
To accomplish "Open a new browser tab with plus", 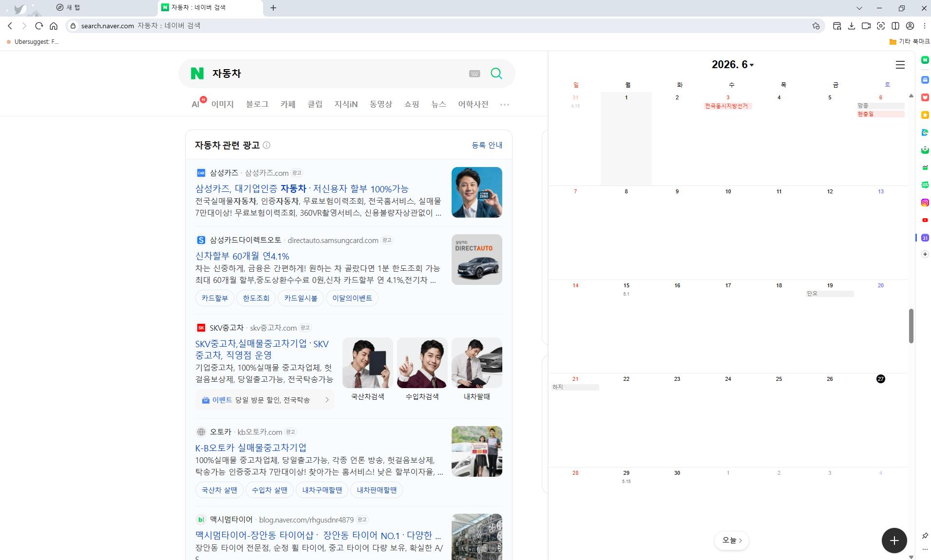I will pos(273,8).
